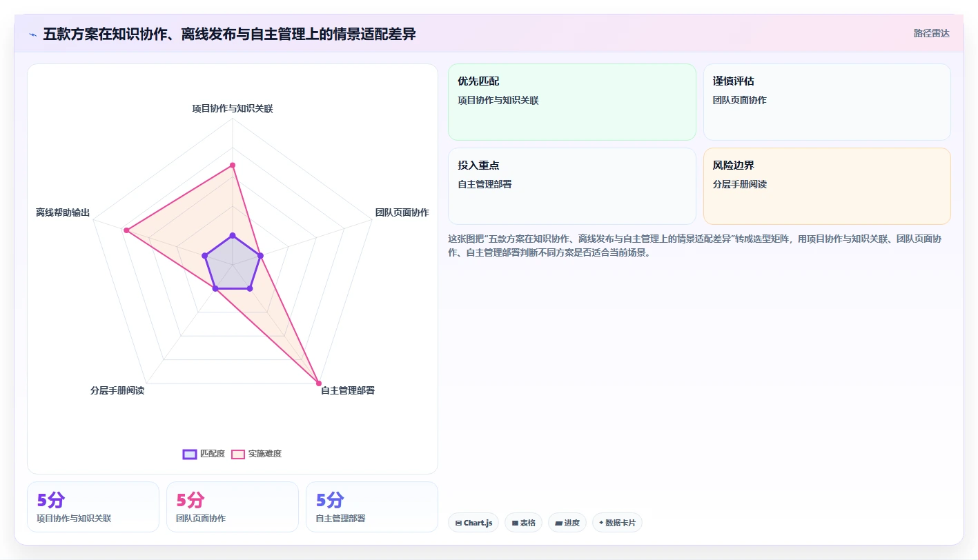Click 团队页面协作 text in 谨慎评估 card

(x=740, y=100)
